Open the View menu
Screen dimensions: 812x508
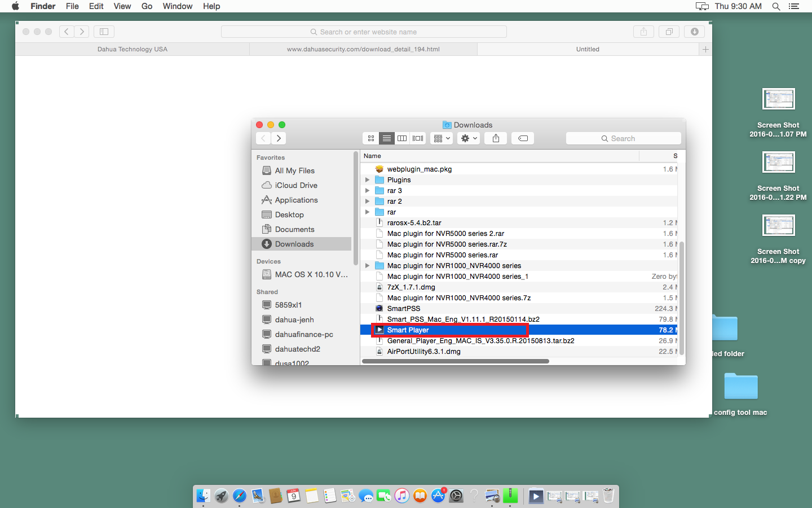pos(122,6)
